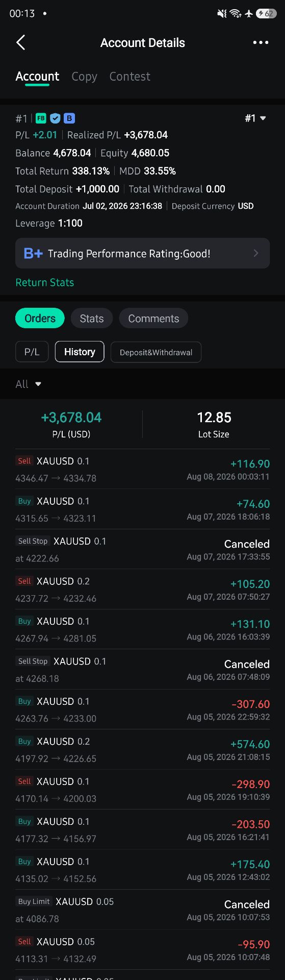Expand the #1 account selector dropdown
Viewport: 285px width, 980px height.
point(255,118)
